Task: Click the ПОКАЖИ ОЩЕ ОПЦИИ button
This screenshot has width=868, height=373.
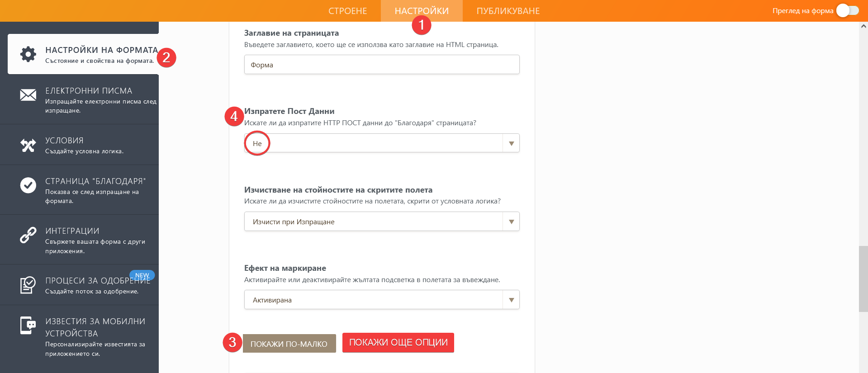Action: click(398, 342)
